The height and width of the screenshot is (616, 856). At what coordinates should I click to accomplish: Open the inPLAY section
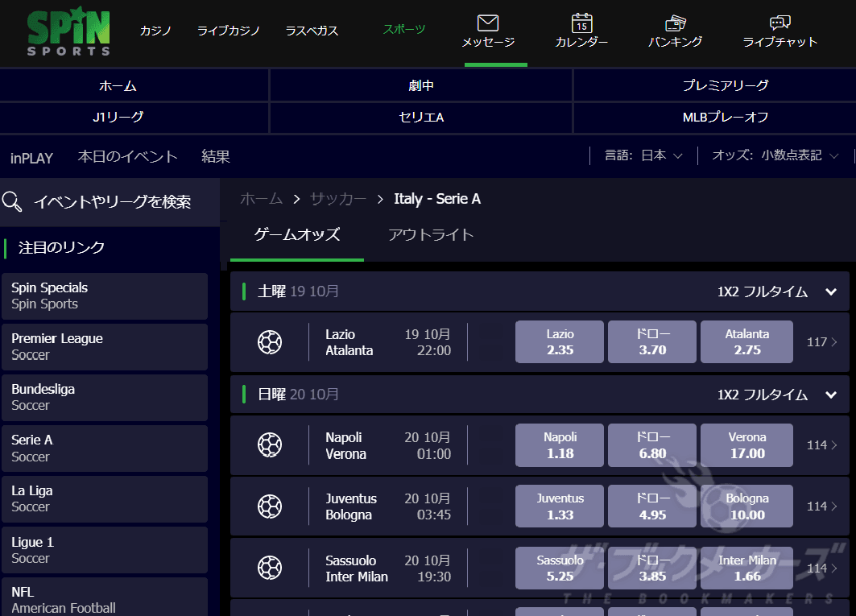coord(31,159)
